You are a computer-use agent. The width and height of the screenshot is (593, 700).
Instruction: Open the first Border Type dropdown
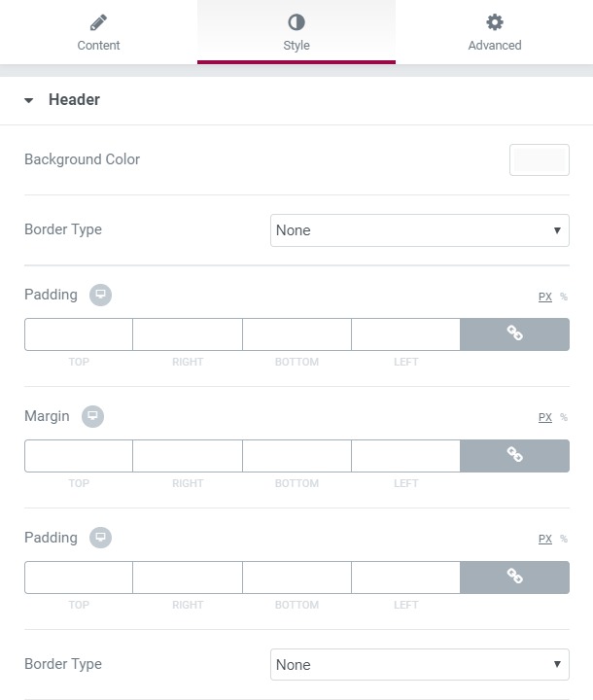tap(420, 230)
